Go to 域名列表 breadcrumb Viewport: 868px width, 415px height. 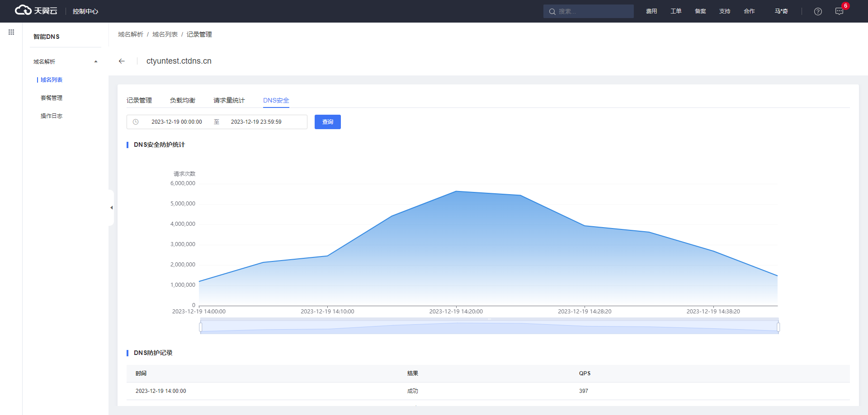165,34
